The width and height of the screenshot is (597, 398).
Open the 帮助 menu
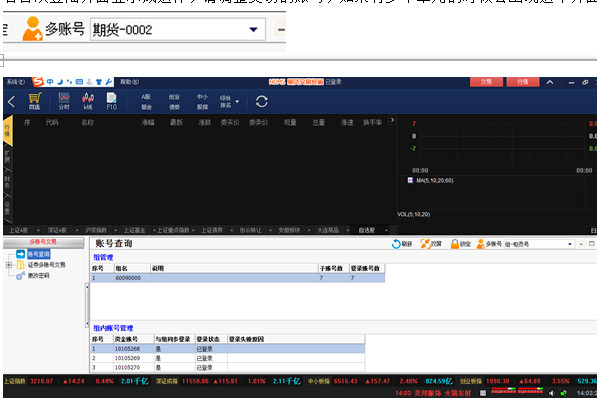tap(129, 82)
